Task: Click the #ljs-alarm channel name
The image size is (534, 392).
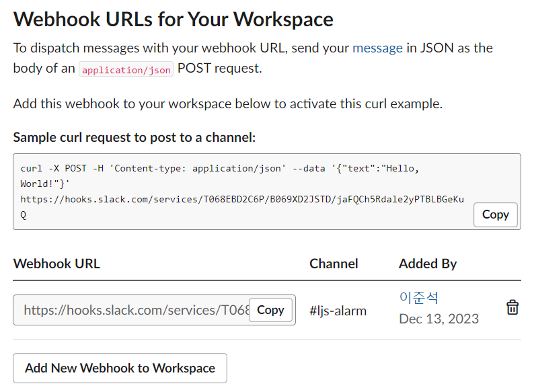Action: [338, 311]
